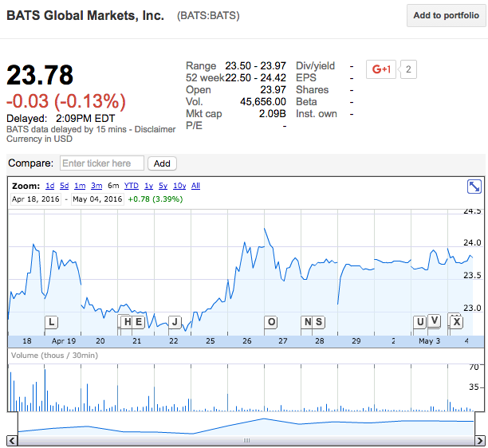Click the Mkt cap value 2.09B
This screenshot has height=448, width=488.
click(x=273, y=114)
